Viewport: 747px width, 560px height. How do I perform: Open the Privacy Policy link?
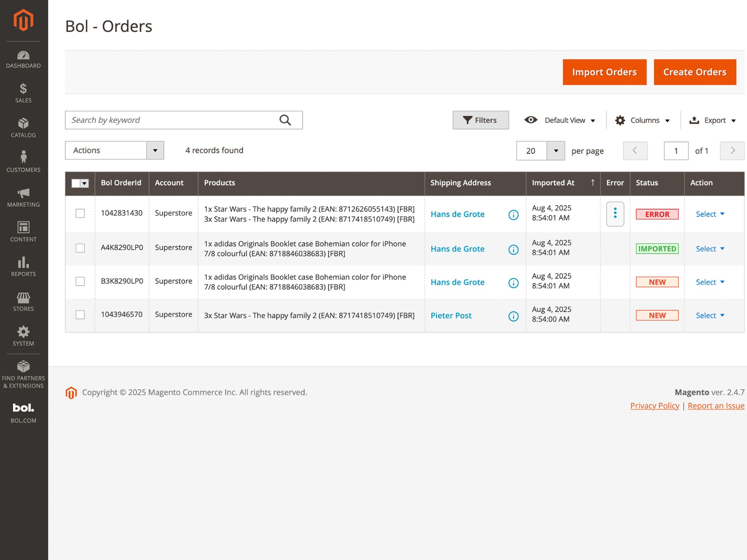click(x=655, y=406)
